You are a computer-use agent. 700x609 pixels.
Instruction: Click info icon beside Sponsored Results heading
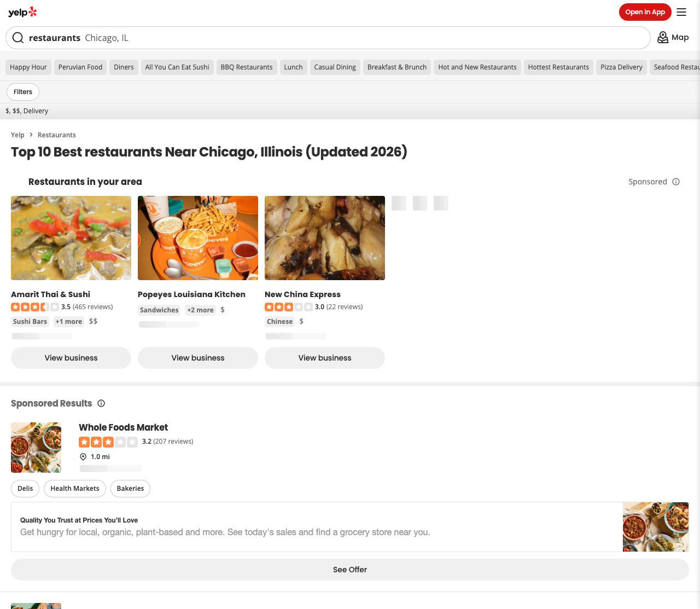pyautogui.click(x=101, y=403)
